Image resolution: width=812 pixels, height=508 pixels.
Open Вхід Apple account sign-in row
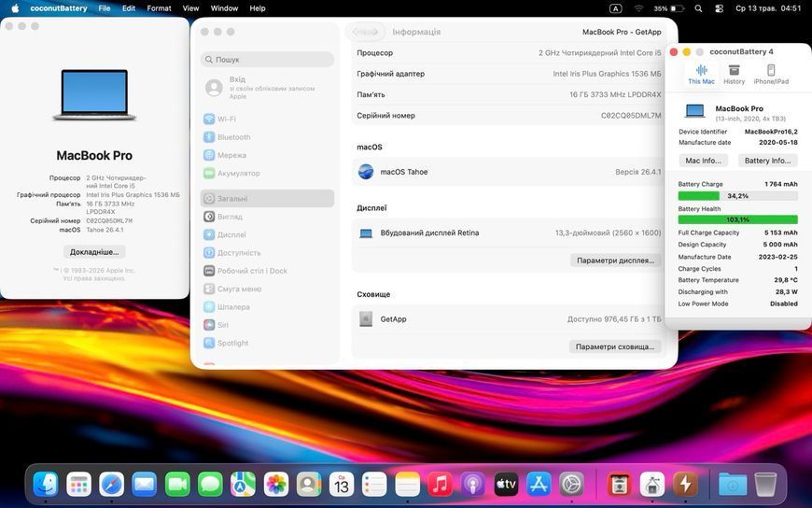pos(267,88)
